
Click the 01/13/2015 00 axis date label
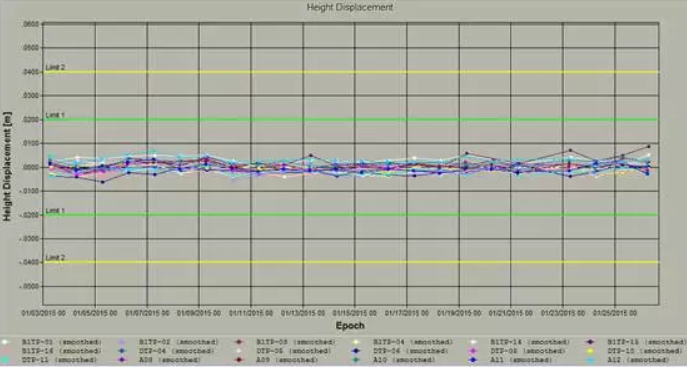(x=303, y=313)
